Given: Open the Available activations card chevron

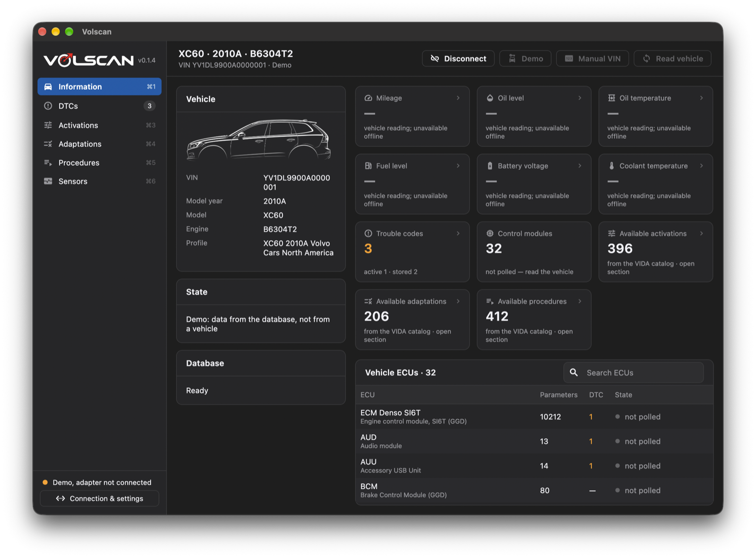Looking at the screenshot, I should (701, 234).
